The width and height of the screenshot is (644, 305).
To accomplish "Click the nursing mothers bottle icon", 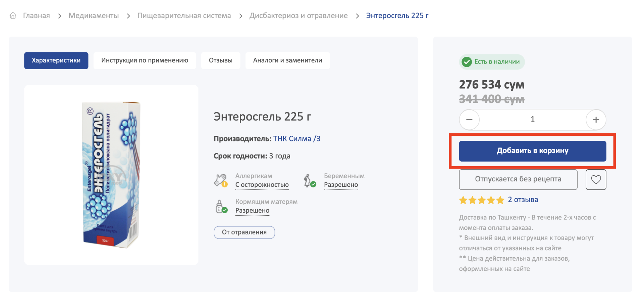I will 221,206.
